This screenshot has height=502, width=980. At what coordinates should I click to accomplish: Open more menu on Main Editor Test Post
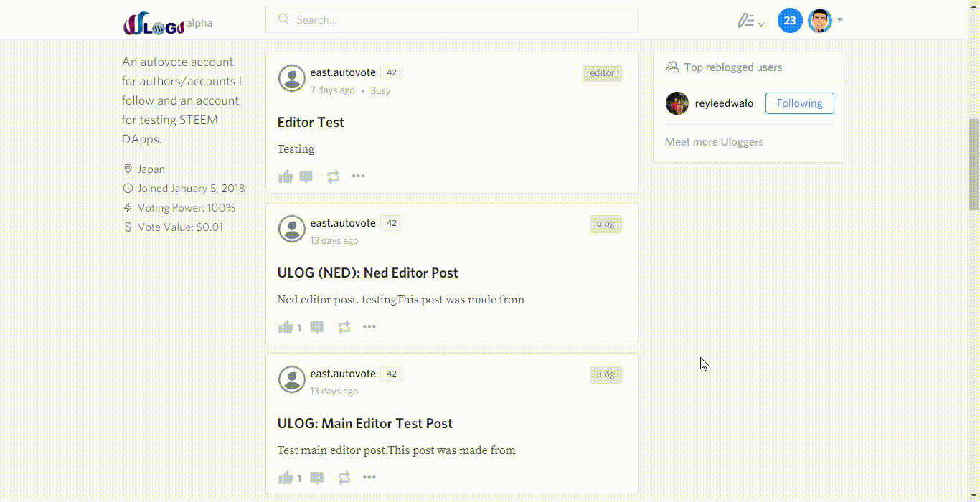point(369,477)
